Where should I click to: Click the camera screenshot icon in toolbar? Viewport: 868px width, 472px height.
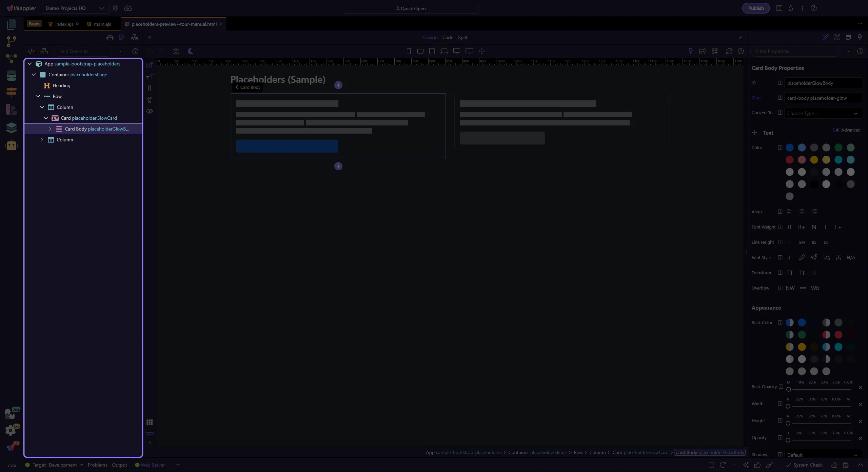(x=176, y=51)
